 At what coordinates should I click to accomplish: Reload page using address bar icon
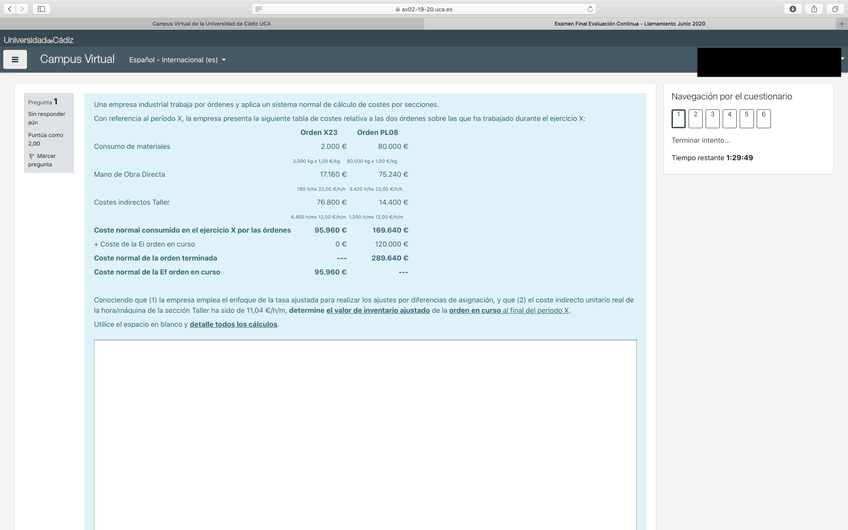pos(590,9)
